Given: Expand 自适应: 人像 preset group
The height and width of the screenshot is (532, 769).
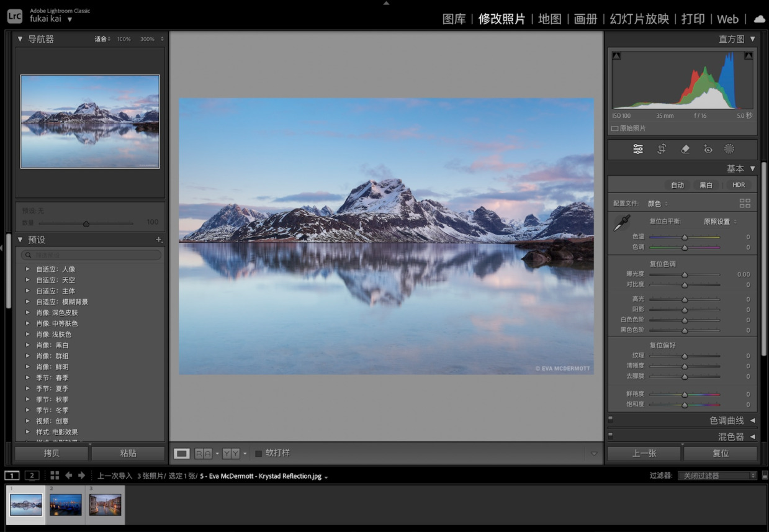Looking at the screenshot, I should (27, 269).
